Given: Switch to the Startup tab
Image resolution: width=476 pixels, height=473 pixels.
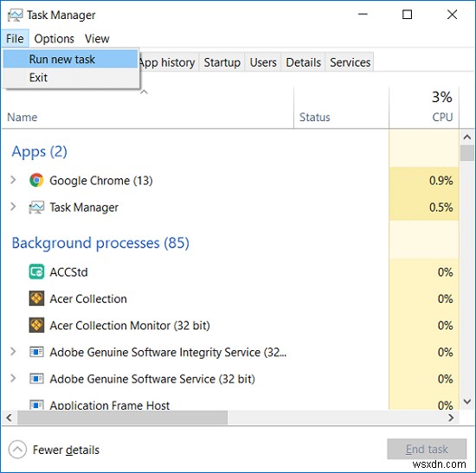Looking at the screenshot, I should pyautogui.click(x=222, y=62).
